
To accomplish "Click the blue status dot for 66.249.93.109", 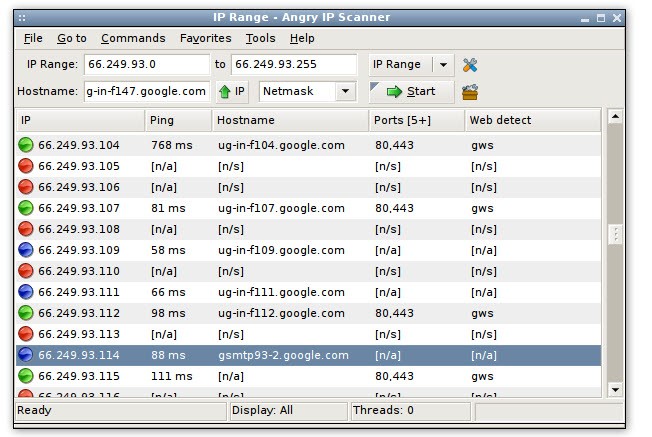I will (26, 250).
